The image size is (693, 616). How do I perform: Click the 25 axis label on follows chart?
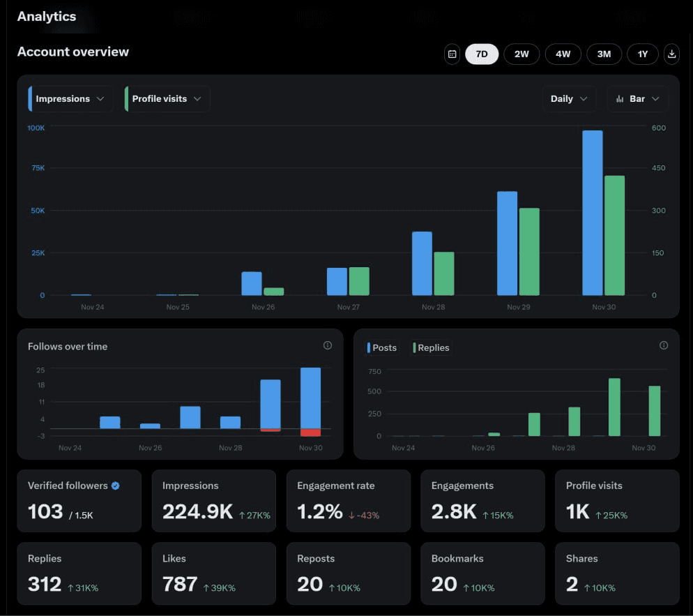click(40, 370)
